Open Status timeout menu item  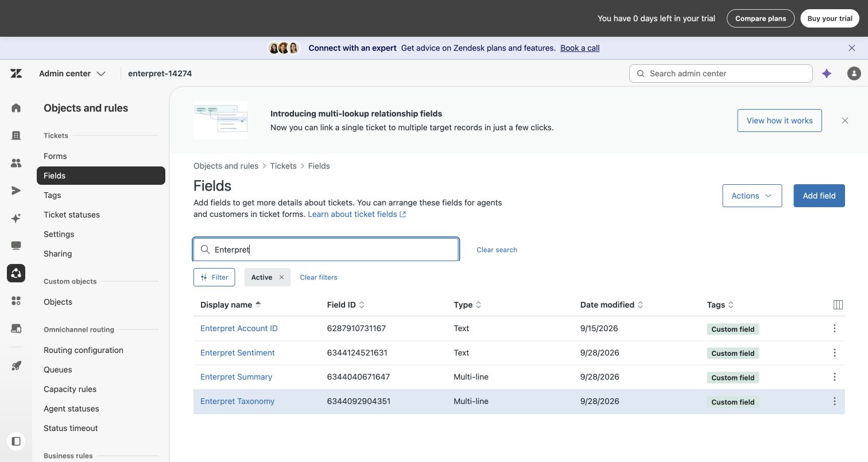(x=71, y=428)
